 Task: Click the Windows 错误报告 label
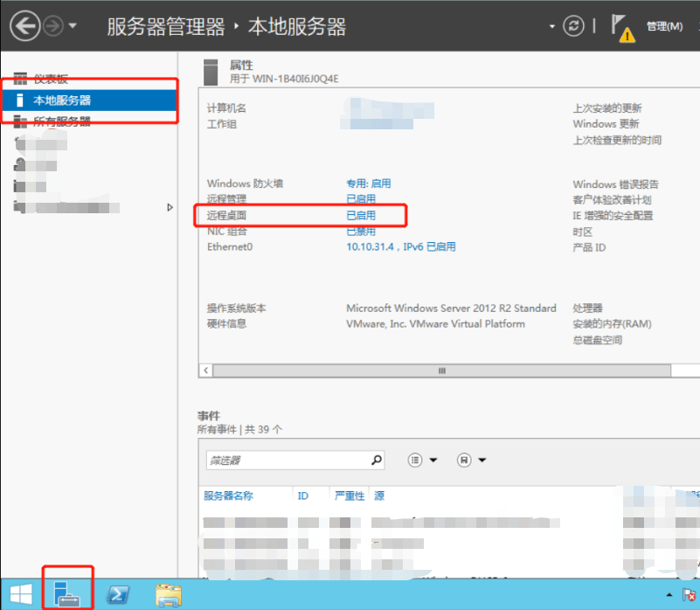[615, 184]
